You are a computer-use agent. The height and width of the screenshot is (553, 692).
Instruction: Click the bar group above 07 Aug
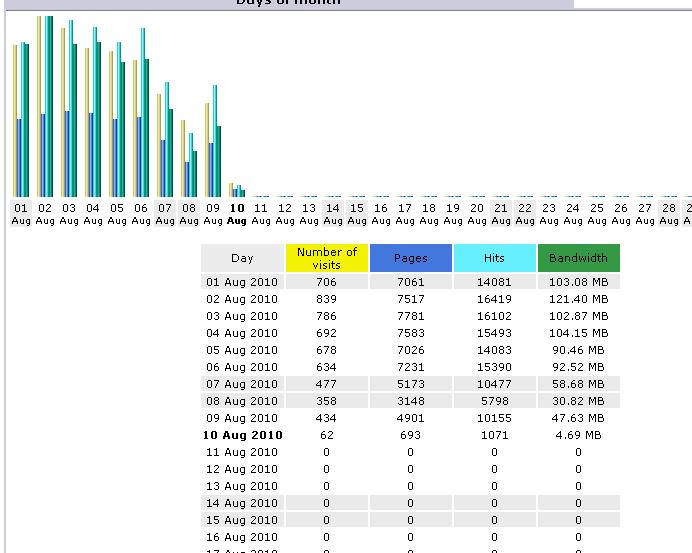pos(165,140)
